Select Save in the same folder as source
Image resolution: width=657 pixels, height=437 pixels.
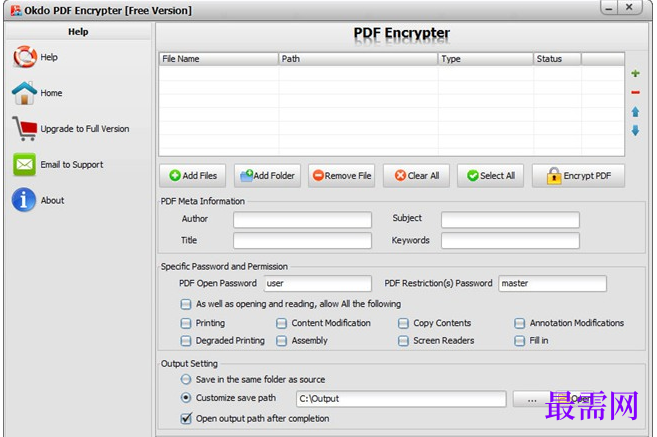point(186,379)
